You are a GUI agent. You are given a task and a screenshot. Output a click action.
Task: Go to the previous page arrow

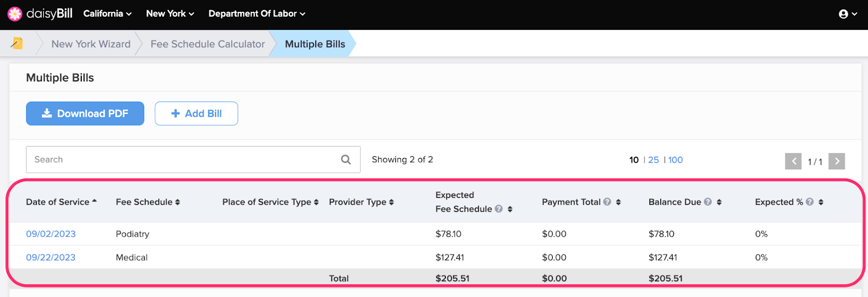(793, 161)
